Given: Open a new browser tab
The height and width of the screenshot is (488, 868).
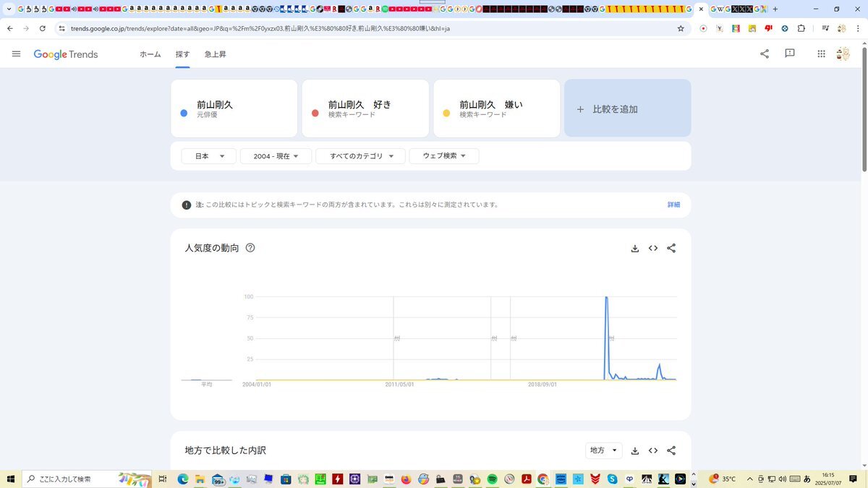Looking at the screenshot, I should (775, 9).
